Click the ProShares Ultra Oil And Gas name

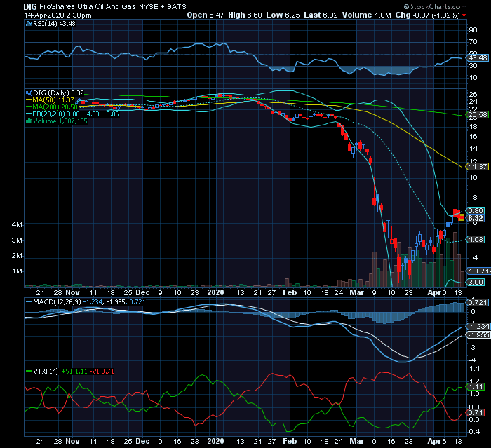coord(88,6)
